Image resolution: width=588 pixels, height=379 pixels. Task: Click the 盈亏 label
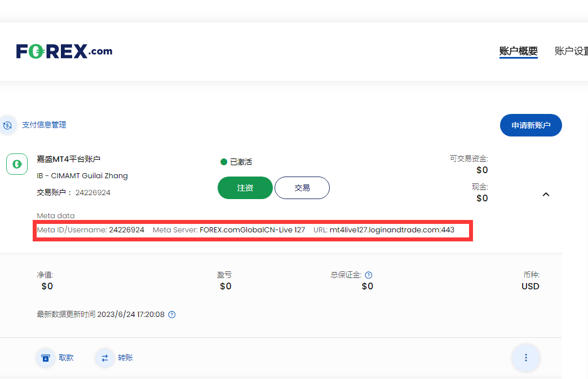[x=224, y=275]
